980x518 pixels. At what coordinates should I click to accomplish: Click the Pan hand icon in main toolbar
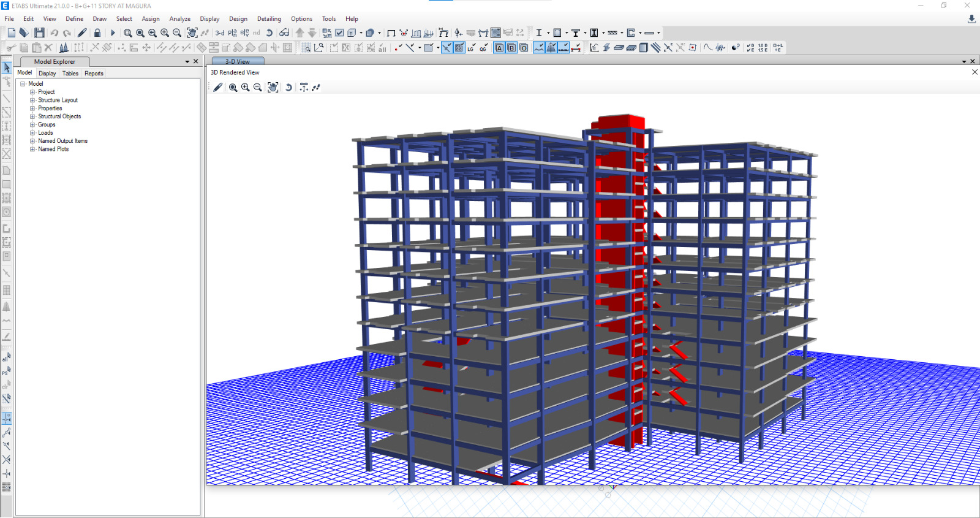(x=192, y=33)
